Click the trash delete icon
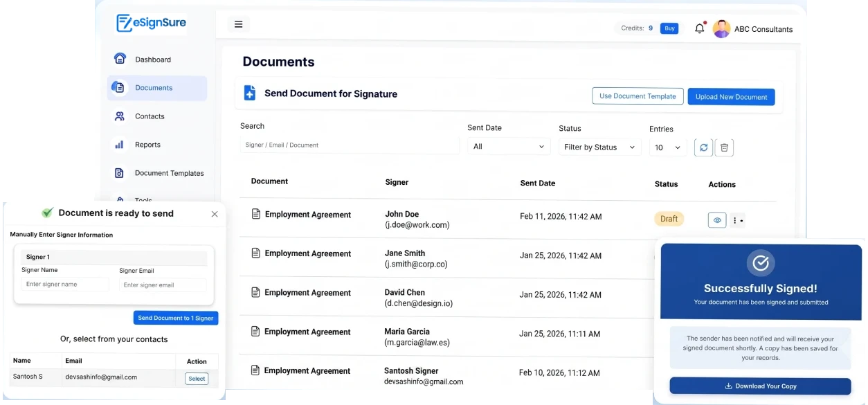 click(x=724, y=147)
